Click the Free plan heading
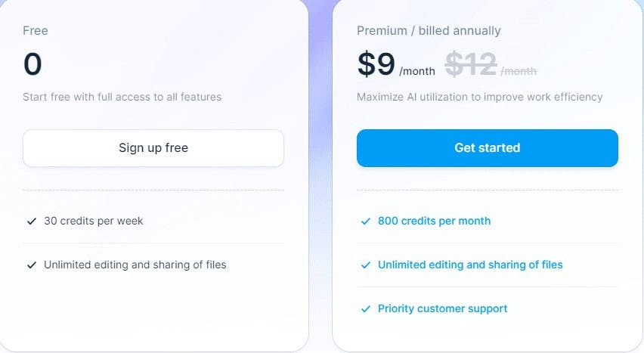644x353 pixels. [x=36, y=31]
